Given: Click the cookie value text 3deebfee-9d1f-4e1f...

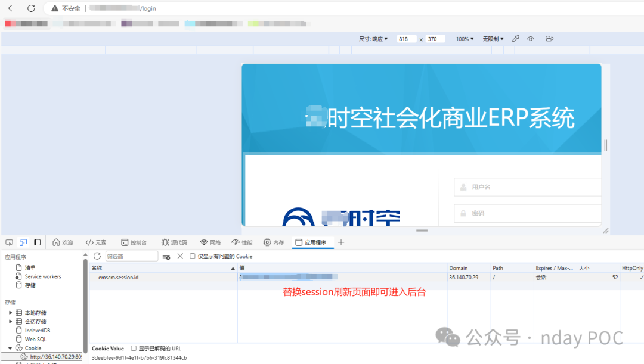Looking at the screenshot, I should pyautogui.click(x=139, y=358).
